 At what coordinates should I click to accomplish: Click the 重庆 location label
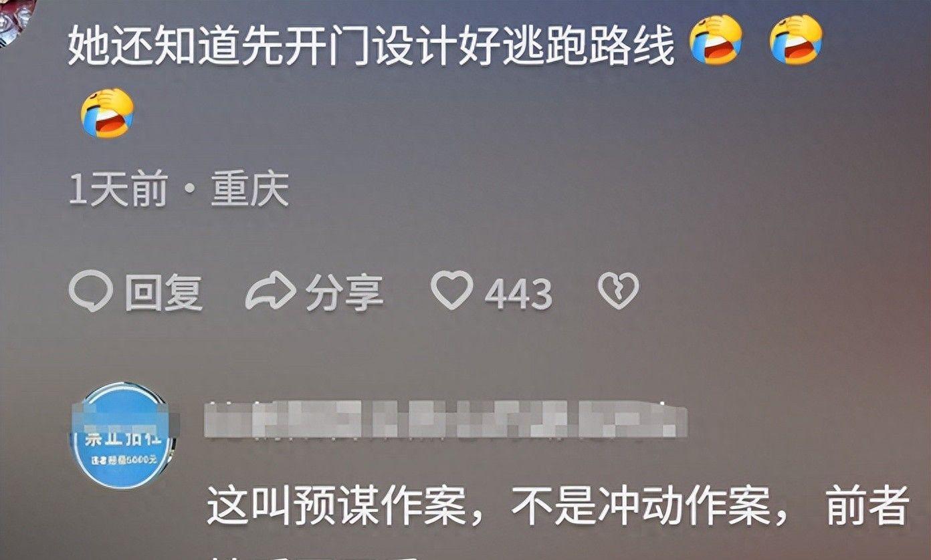[250, 190]
